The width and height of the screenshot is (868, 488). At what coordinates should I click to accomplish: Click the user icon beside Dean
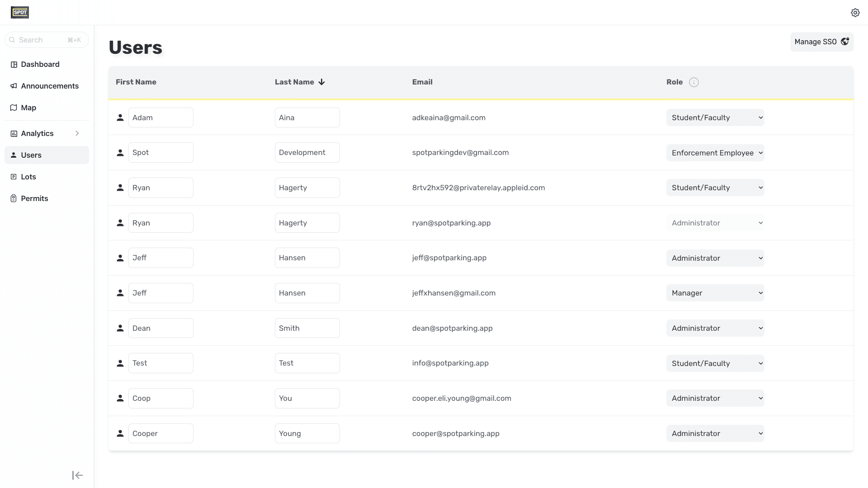tap(120, 328)
